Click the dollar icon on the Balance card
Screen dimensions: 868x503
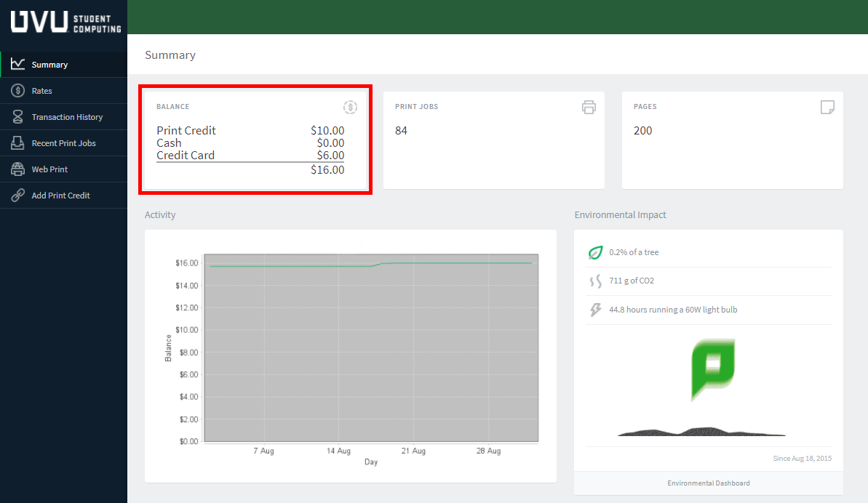tap(350, 107)
